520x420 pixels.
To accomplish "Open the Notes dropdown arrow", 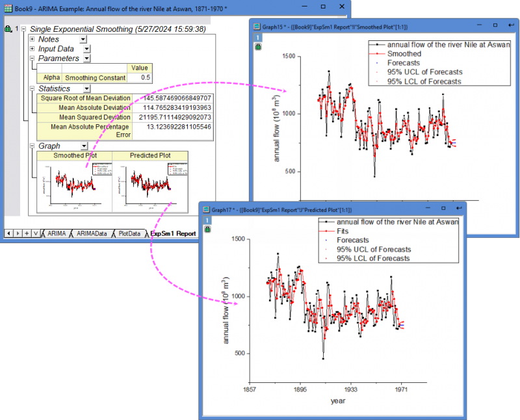I will [83, 40].
